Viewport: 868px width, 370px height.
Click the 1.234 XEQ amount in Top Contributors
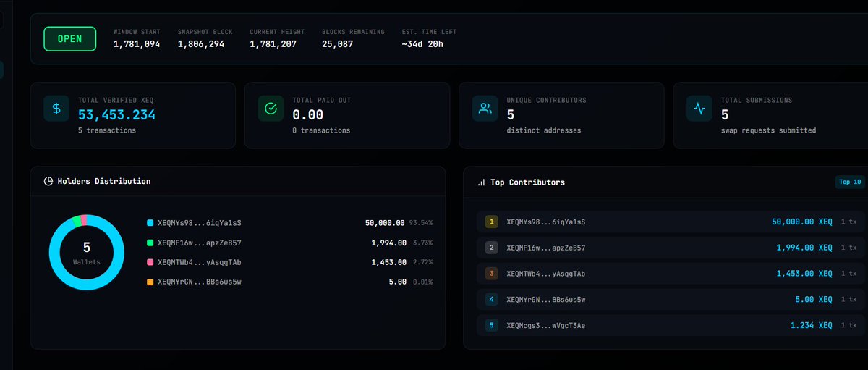click(x=812, y=326)
